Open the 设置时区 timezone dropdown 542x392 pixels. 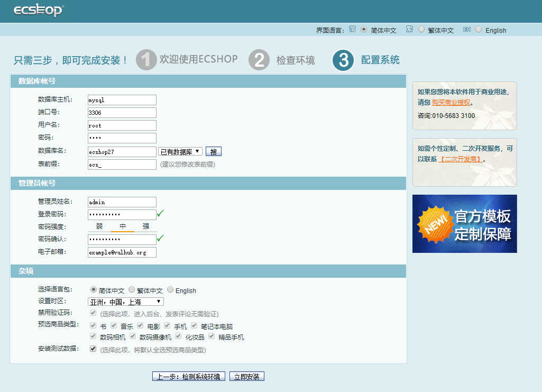(126, 302)
